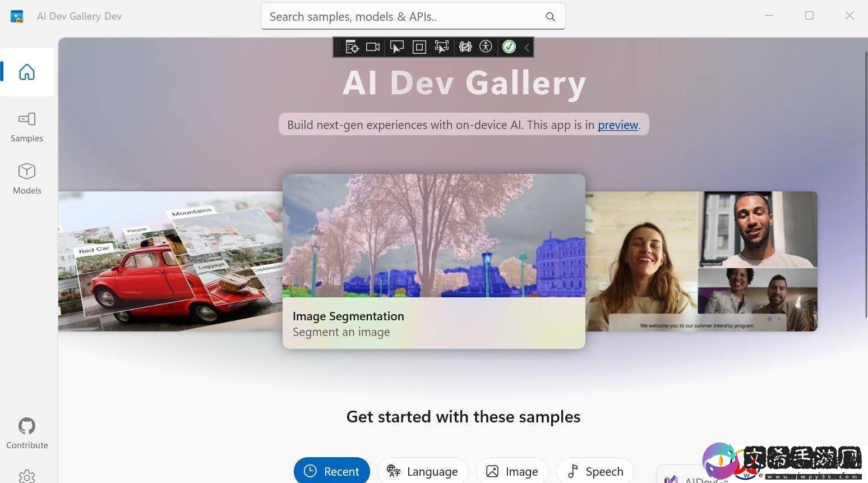The height and width of the screenshot is (483, 868).
Task: Select the Speech filter tab
Action: [x=595, y=471]
